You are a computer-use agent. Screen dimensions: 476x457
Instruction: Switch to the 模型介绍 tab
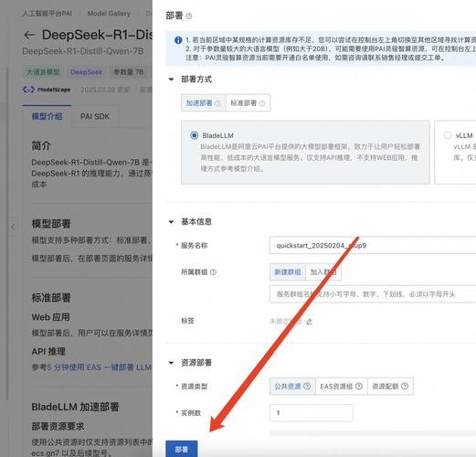click(47, 116)
